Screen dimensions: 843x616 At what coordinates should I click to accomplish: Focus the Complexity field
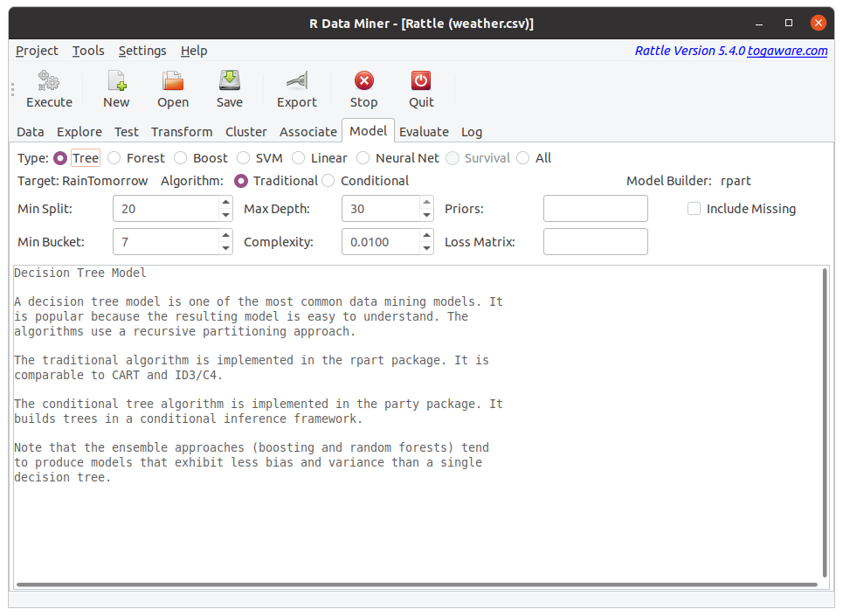381,242
